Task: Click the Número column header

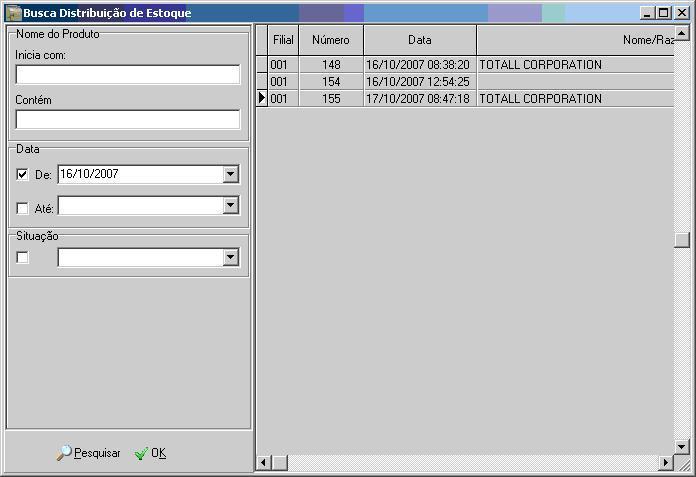Action: [330, 40]
